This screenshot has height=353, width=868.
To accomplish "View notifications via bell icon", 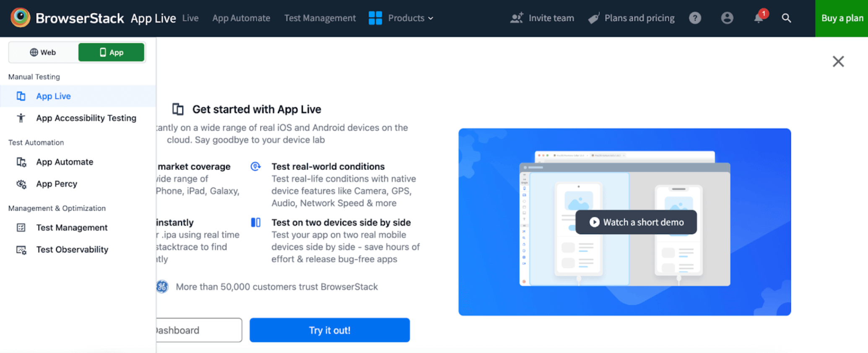I will [759, 18].
